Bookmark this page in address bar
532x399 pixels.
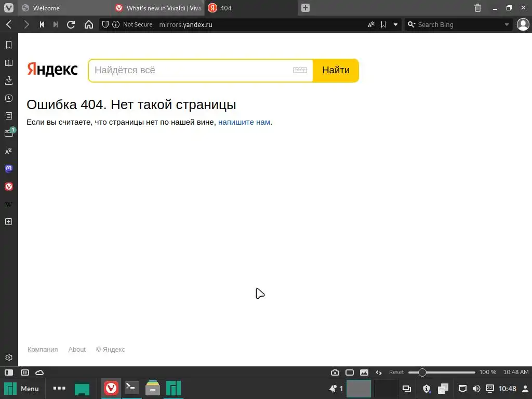coord(383,24)
